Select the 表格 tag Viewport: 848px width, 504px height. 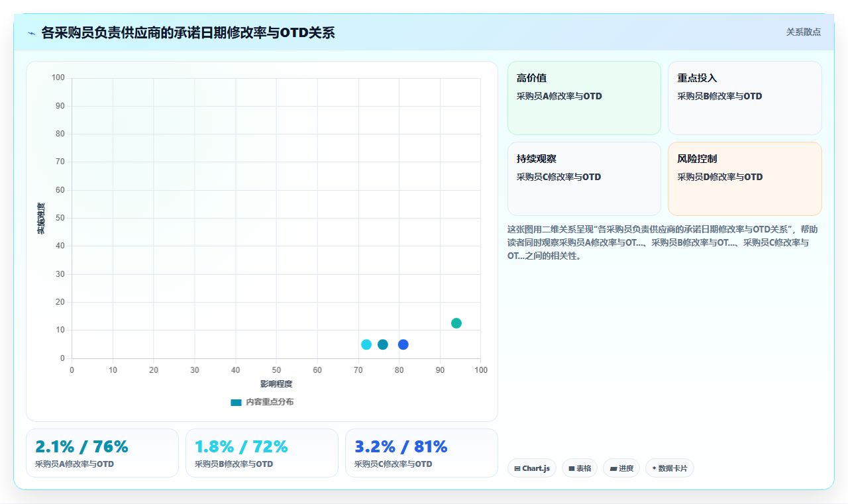tap(580, 468)
